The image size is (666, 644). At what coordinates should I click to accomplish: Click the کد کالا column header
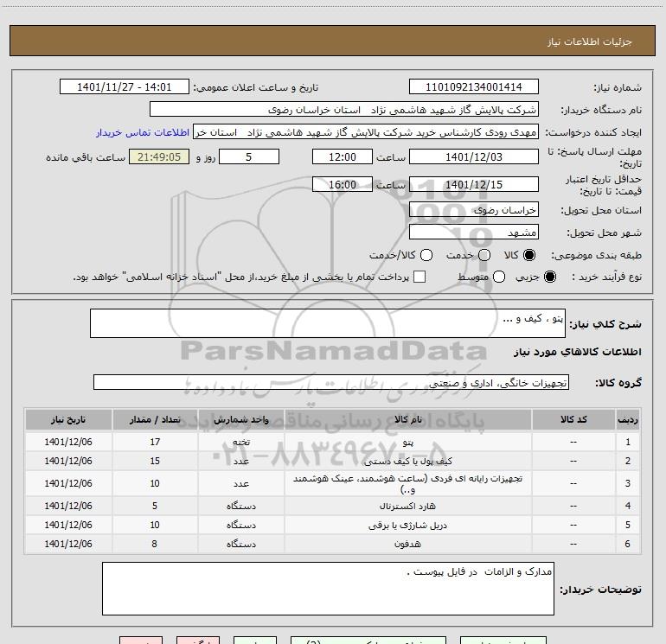click(x=573, y=419)
